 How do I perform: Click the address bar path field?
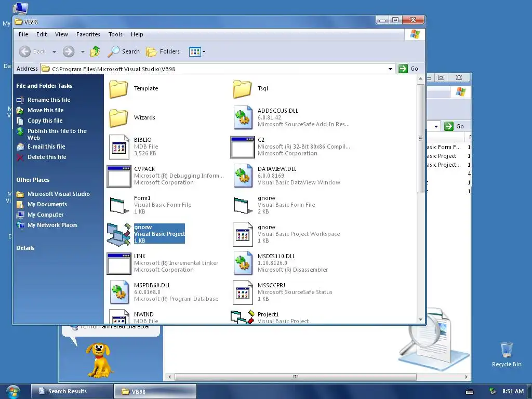[217, 69]
